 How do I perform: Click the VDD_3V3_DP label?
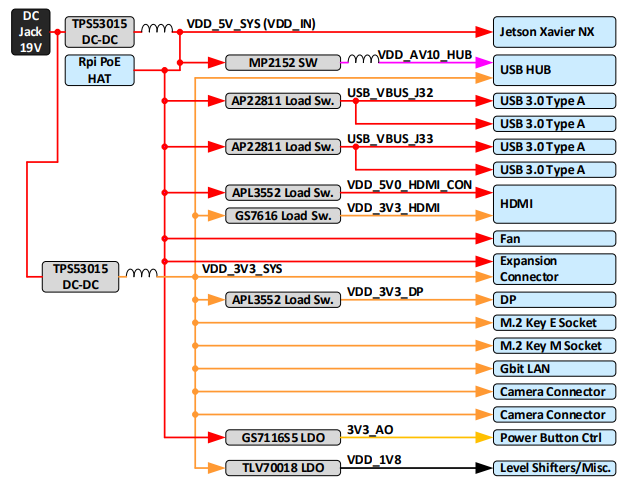point(385,292)
